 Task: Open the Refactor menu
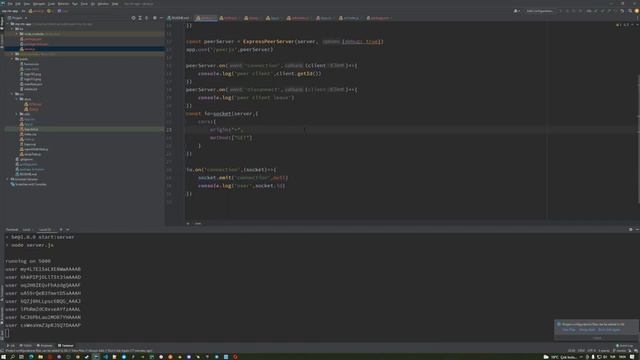(x=63, y=4)
